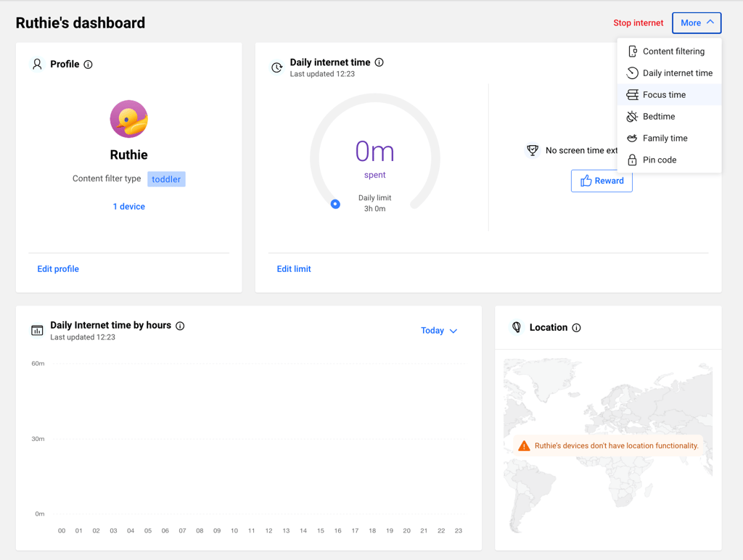Click Stop internet
743x560 pixels.
tap(639, 22)
